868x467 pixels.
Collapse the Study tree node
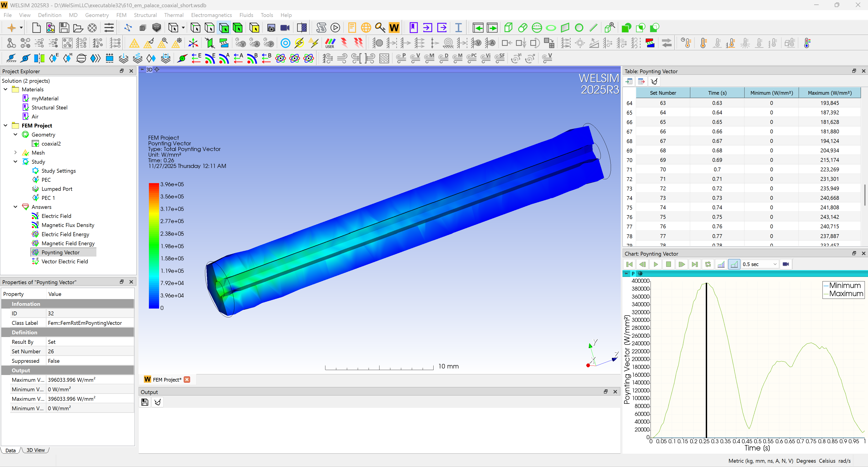[x=15, y=161]
